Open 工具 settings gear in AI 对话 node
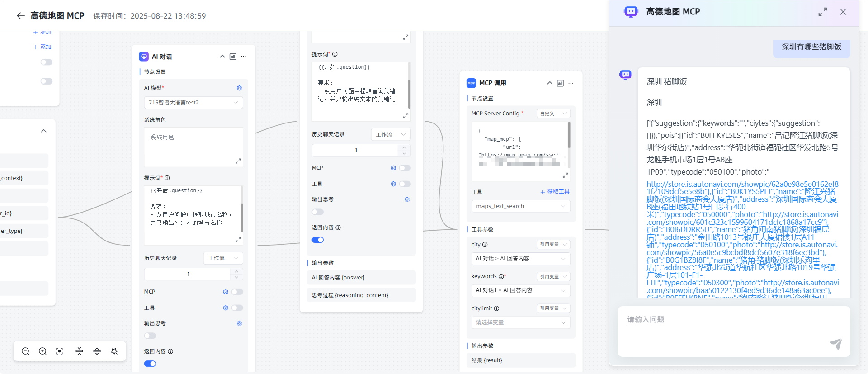The height and width of the screenshot is (374, 868). (x=226, y=308)
